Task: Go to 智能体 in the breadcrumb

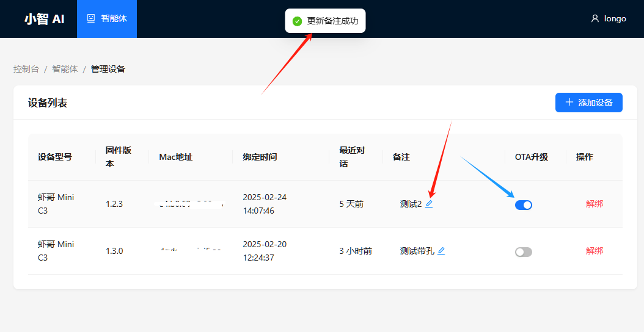Action: [x=65, y=69]
